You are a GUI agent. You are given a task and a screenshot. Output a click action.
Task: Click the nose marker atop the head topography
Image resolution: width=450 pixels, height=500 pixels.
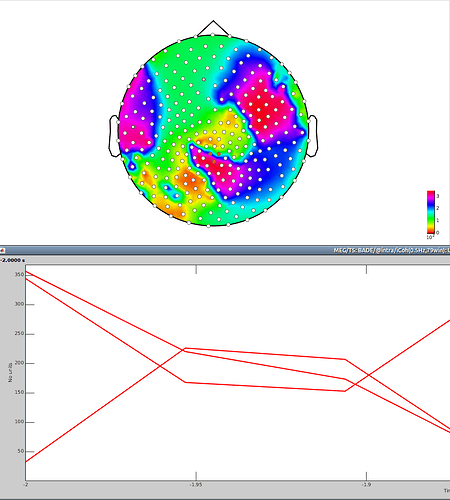tap(213, 28)
